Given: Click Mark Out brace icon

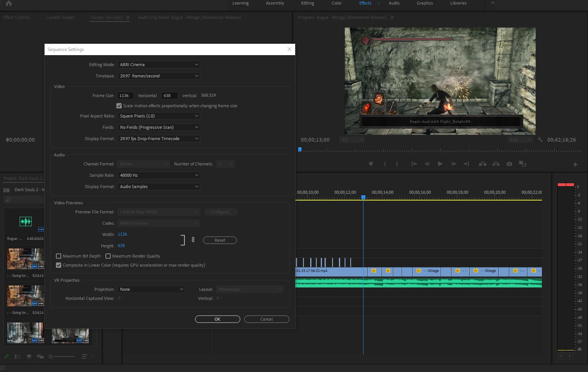Looking at the screenshot, I should [397, 164].
